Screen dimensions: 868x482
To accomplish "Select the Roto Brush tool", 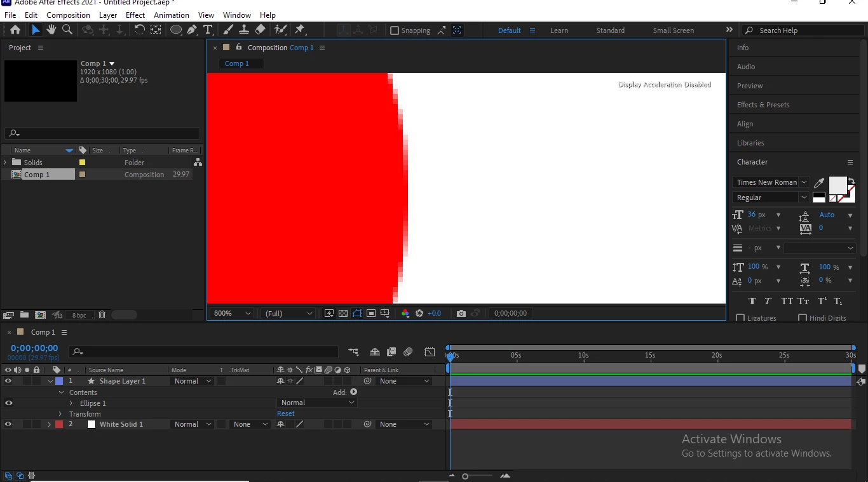I will pyautogui.click(x=280, y=30).
